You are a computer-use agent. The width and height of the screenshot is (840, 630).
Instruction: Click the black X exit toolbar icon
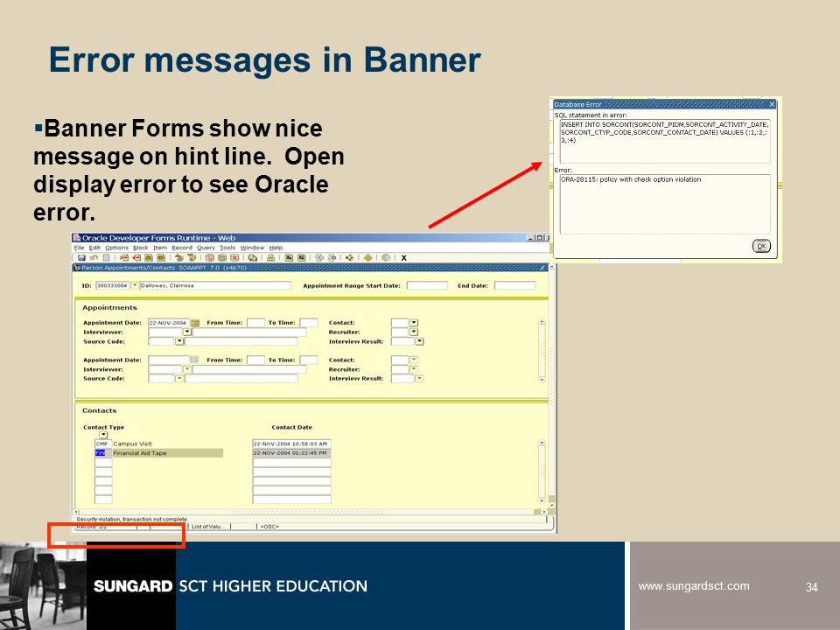403,257
